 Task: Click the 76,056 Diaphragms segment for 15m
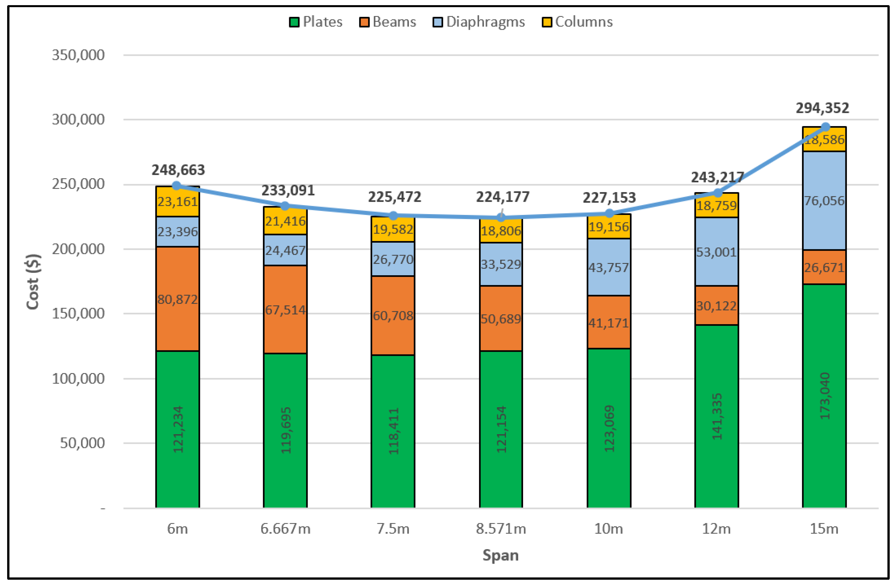[x=824, y=201]
